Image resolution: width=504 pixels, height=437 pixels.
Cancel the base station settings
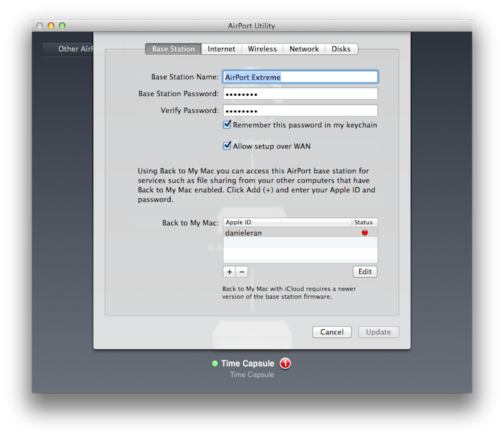pyautogui.click(x=332, y=332)
